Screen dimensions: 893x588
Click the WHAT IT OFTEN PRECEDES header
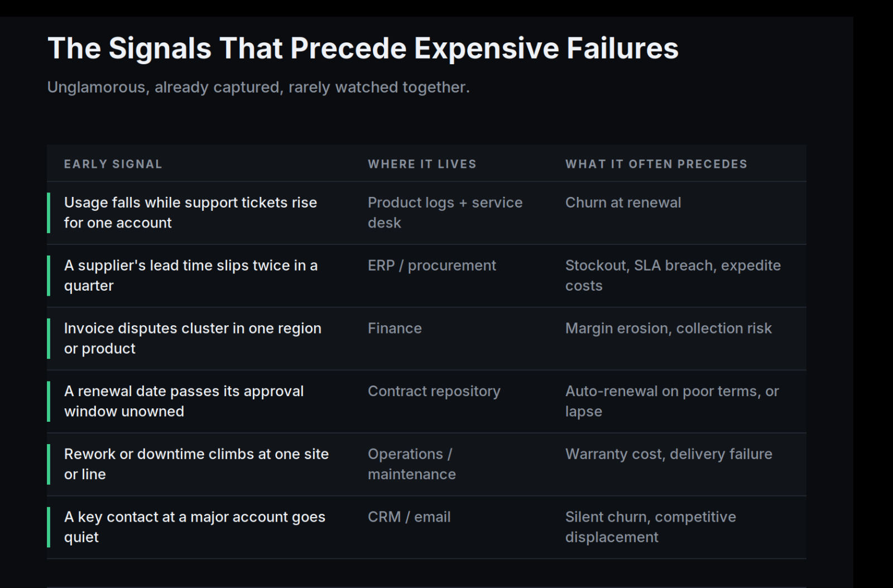656,164
